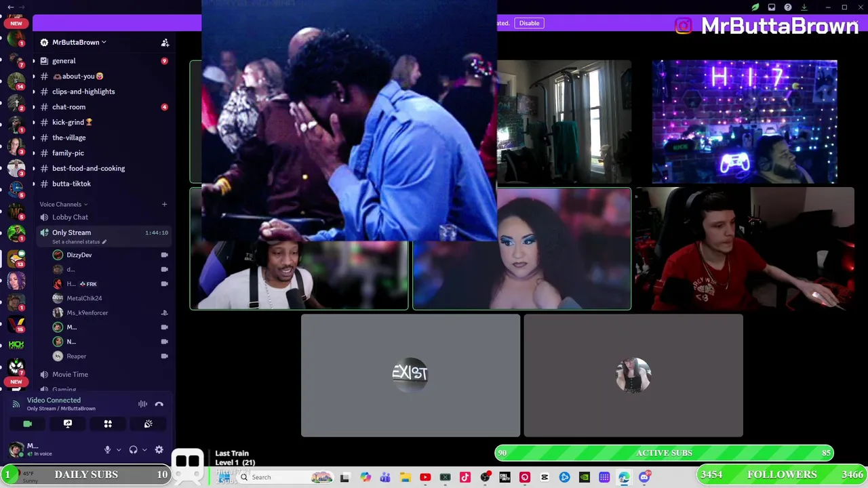
Task: Collapse the Voice Channels category
Action: (x=63, y=204)
